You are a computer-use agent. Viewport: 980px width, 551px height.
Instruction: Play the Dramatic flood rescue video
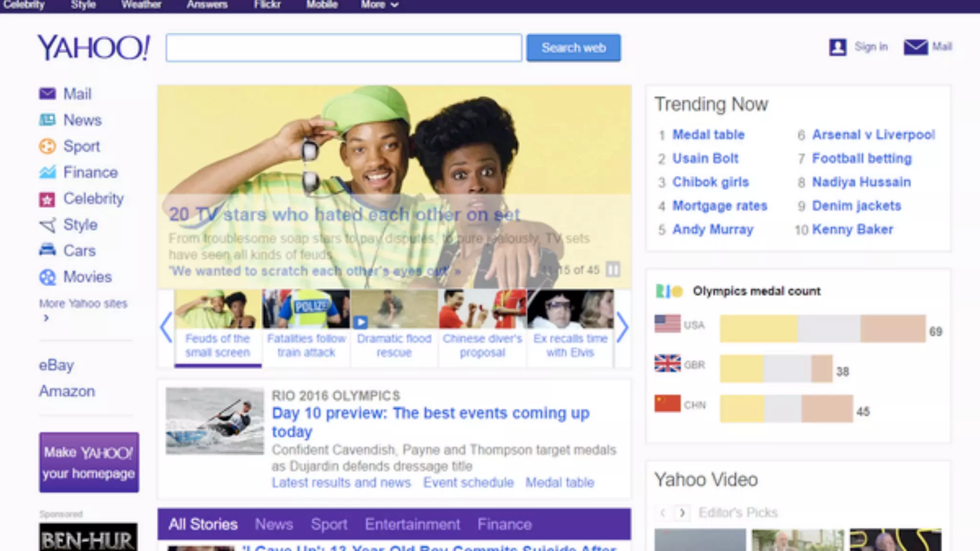[x=361, y=322]
